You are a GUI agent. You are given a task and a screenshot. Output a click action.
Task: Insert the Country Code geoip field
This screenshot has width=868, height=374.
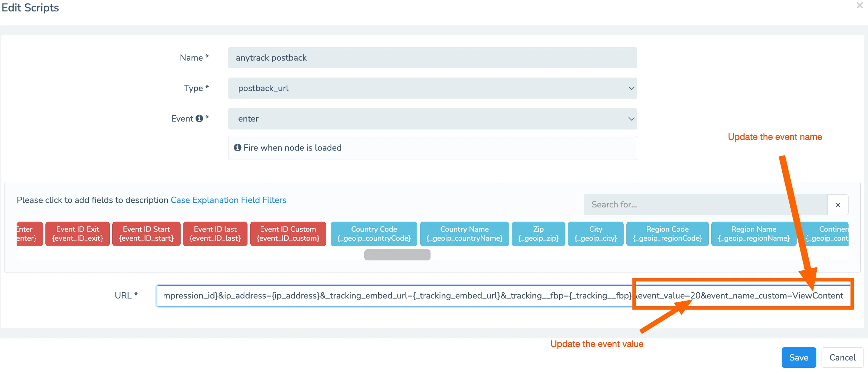tap(374, 234)
